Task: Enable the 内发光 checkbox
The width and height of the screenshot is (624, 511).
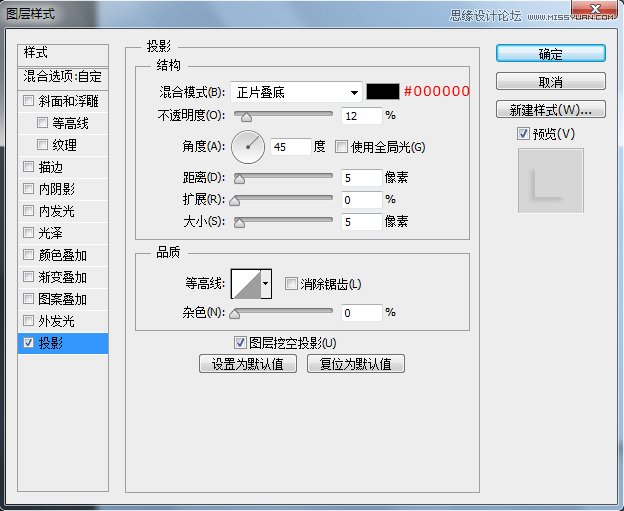Action: point(28,210)
